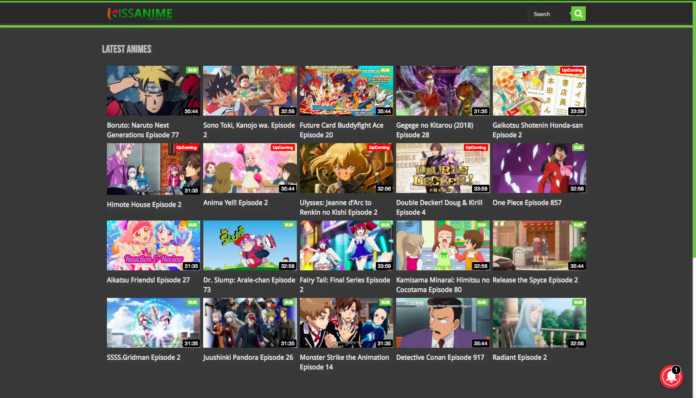The image size is (696, 398).
Task: Open Detective Conan Episode 917 thumbnail
Action: pos(443,323)
